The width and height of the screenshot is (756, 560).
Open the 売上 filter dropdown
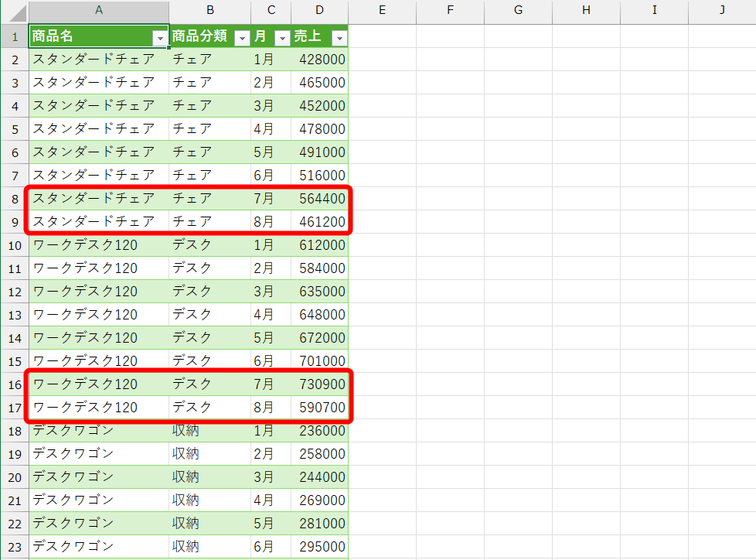tap(339, 38)
